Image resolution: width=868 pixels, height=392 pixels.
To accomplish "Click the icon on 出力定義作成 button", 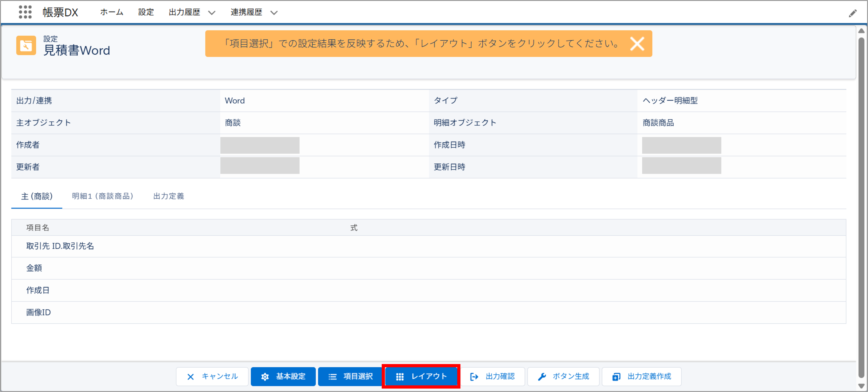I will (616, 376).
